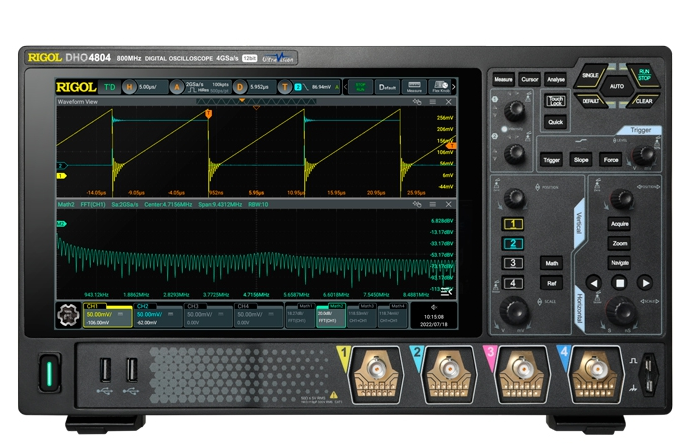Viewport: 692px width, 444px height.
Task: Tap the Flex Knob toolbar icon
Action: (x=440, y=87)
